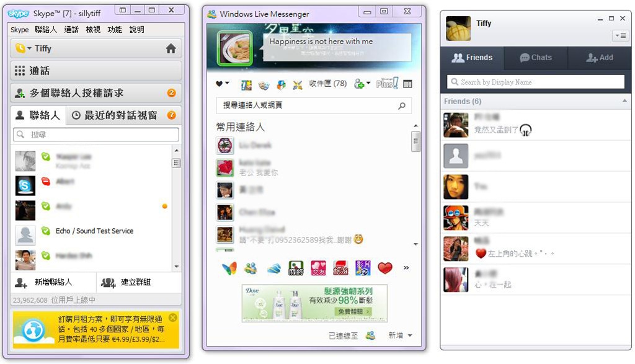The image size is (635, 364).
Task: Collapse the 常用連絡人 group in Messenger
Action: pyautogui.click(x=240, y=127)
